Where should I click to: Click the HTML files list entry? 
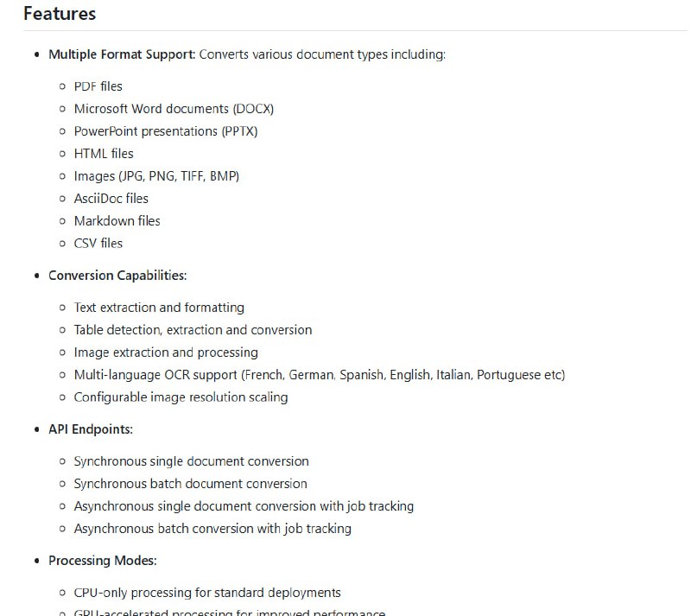tap(104, 154)
